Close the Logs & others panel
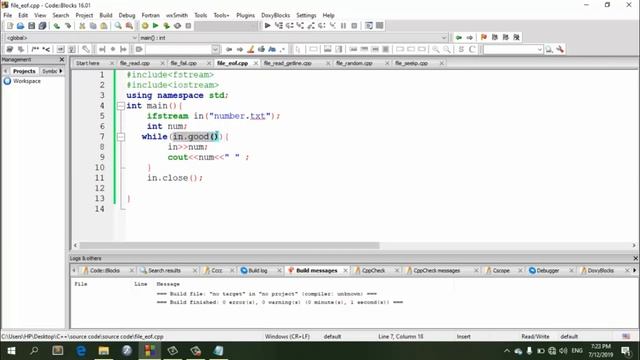The width and height of the screenshot is (640, 360). pyautogui.click(x=635, y=258)
